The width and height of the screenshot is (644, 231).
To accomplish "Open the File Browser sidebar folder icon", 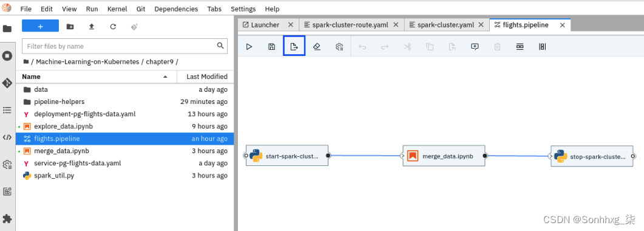I will pos(7,29).
